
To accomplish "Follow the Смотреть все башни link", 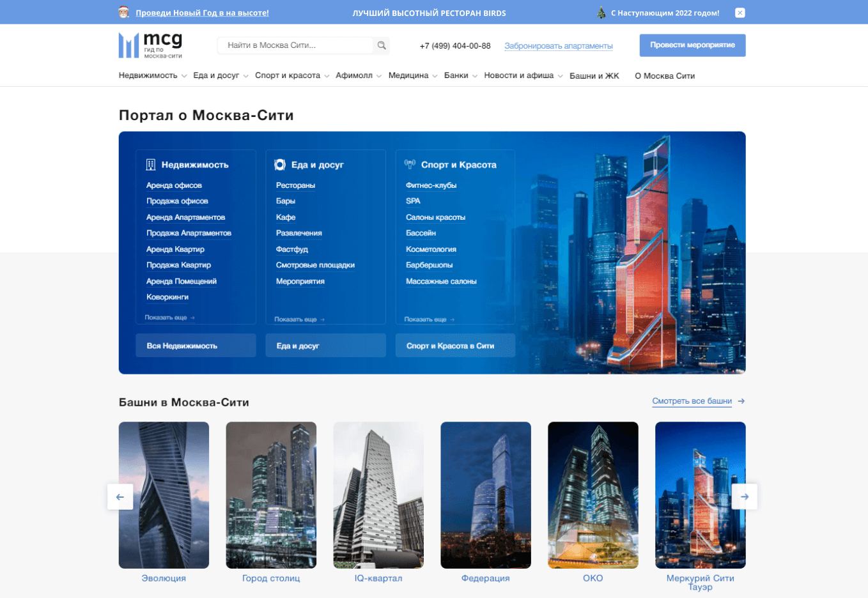I will (x=692, y=401).
